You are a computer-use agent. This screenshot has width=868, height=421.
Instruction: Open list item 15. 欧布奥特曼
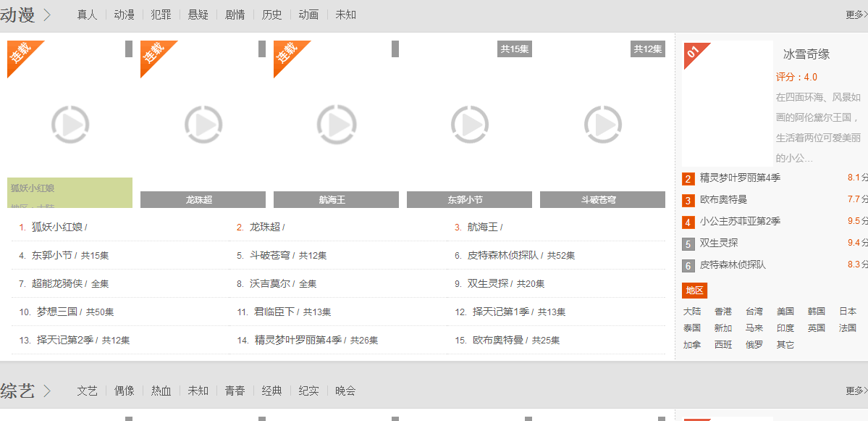[498, 340]
